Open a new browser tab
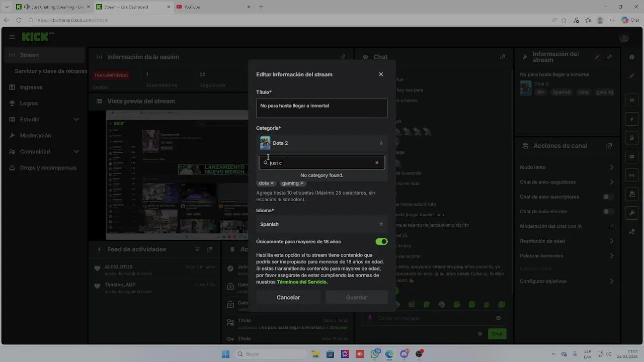This screenshot has width=644, height=362. pyautogui.click(x=261, y=7)
